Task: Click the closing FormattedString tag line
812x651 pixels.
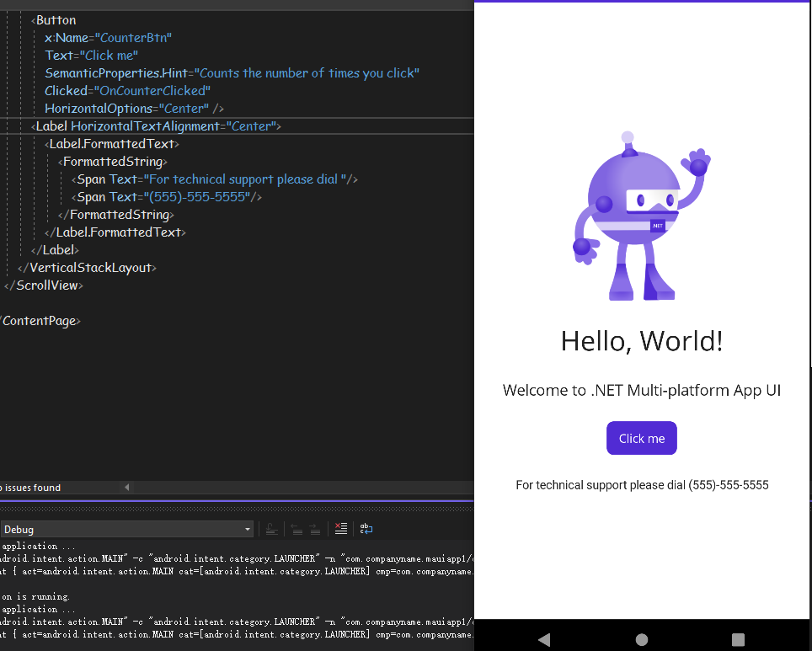Action: point(115,214)
